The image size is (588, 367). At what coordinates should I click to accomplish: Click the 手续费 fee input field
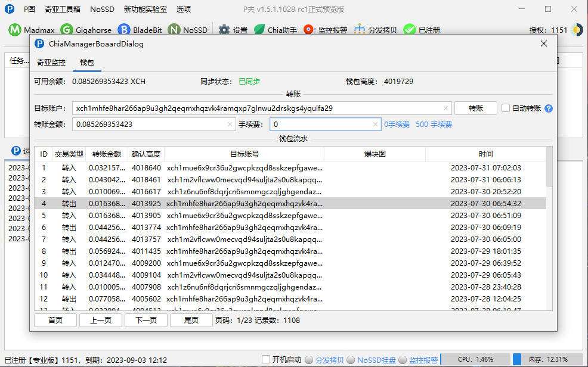(321, 125)
